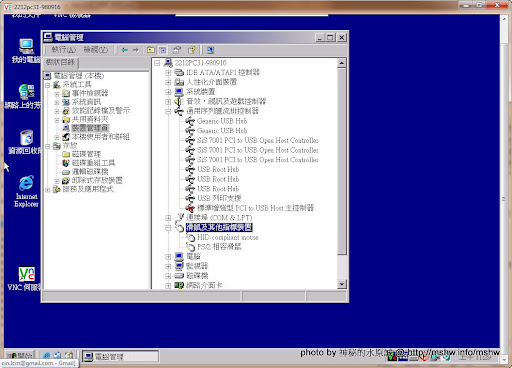Click red X icon on disabled USB controller

pyautogui.click(x=190, y=208)
